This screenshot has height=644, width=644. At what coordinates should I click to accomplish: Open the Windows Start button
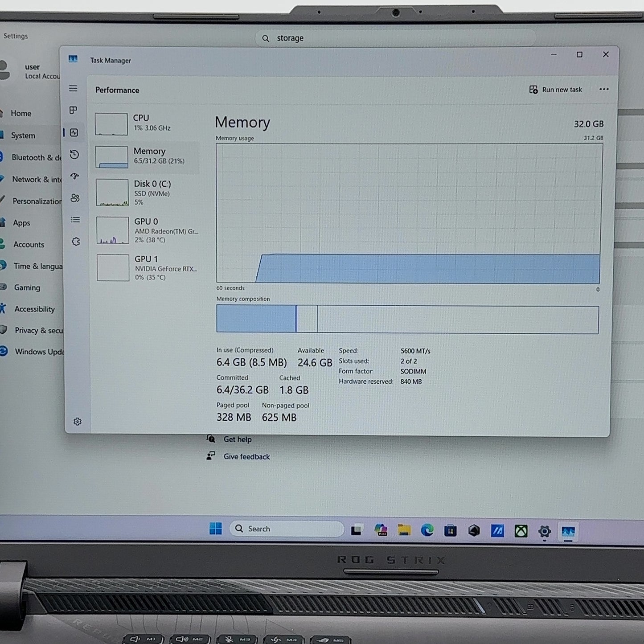[216, 529]
